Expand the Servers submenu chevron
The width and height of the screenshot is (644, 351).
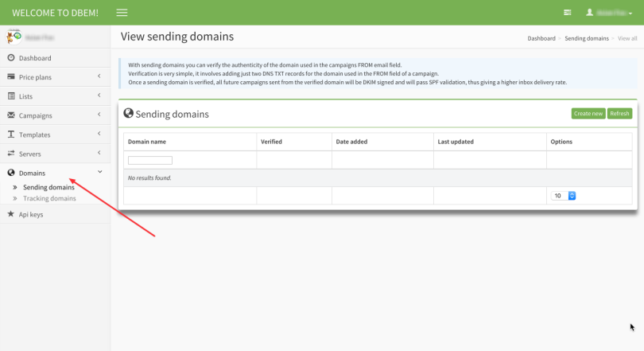[99, 154]
